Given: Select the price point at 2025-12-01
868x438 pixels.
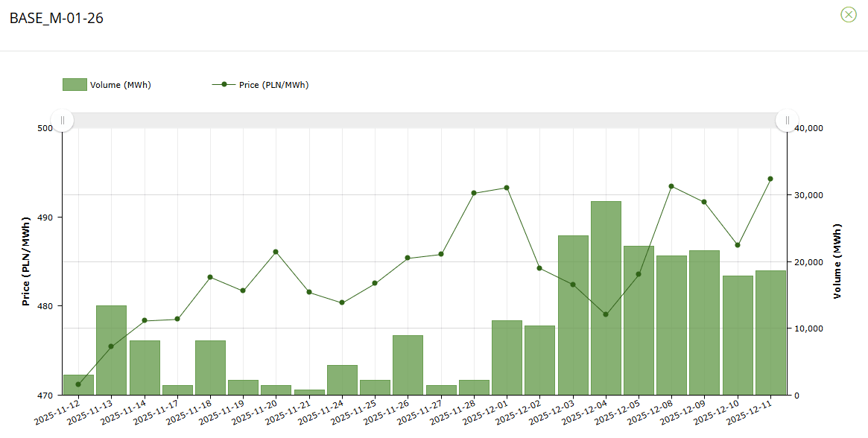Looking at the screenshot, I should (507, 188).
